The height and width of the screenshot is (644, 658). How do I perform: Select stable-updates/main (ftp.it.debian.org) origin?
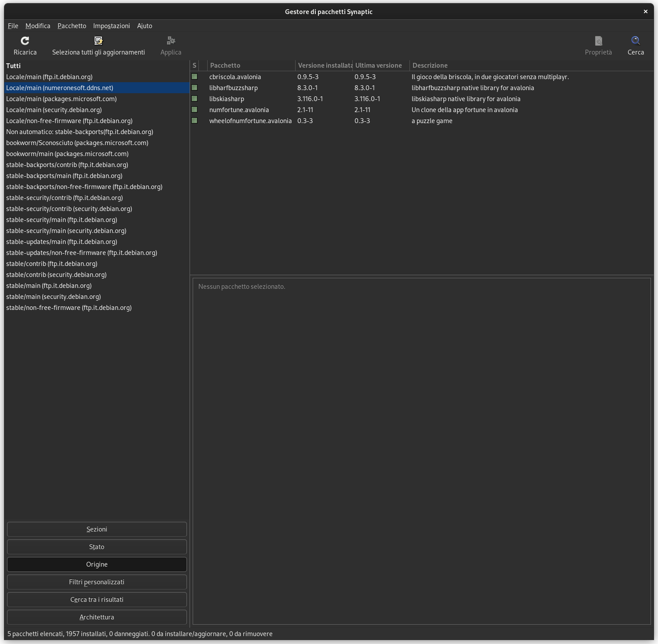(97, 242)
